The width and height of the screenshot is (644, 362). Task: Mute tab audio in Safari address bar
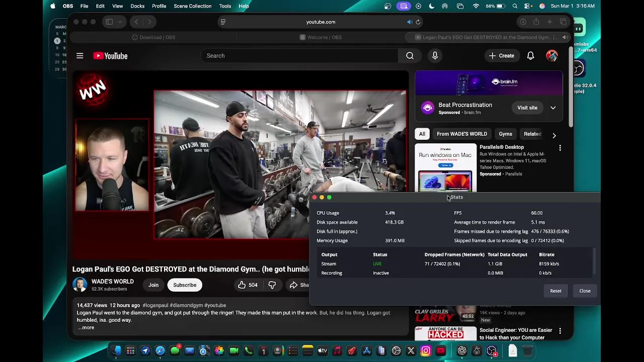click(410, 22)
